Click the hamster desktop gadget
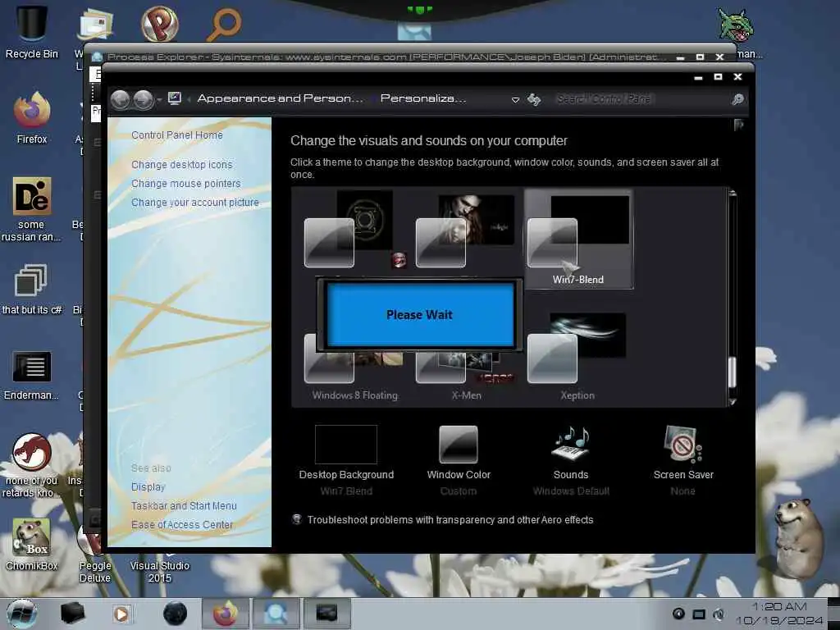Image resolution: width=840 pixels, height=630 pixels. 798,538
